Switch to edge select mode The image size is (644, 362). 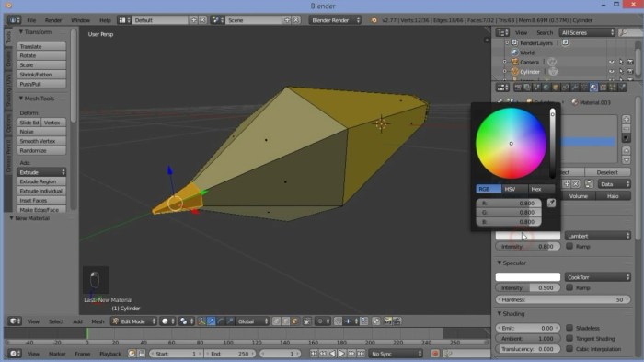pyautogui.click(x=285, y=321)
